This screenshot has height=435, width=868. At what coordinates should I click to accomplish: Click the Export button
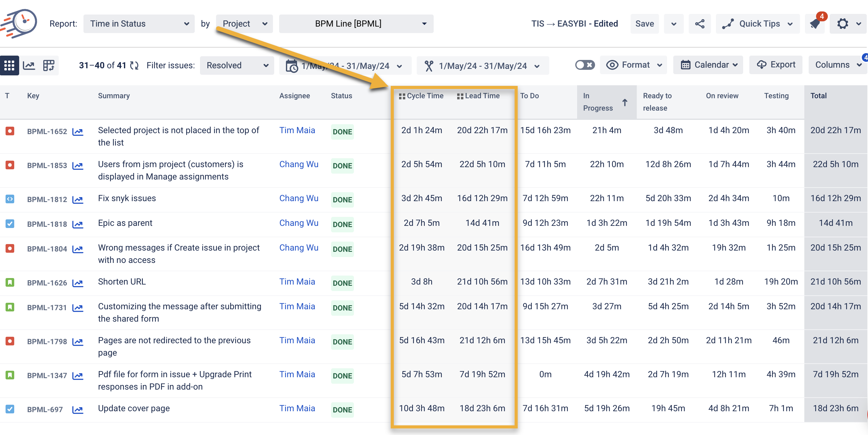pyautogui.click(x=776, y=65)
